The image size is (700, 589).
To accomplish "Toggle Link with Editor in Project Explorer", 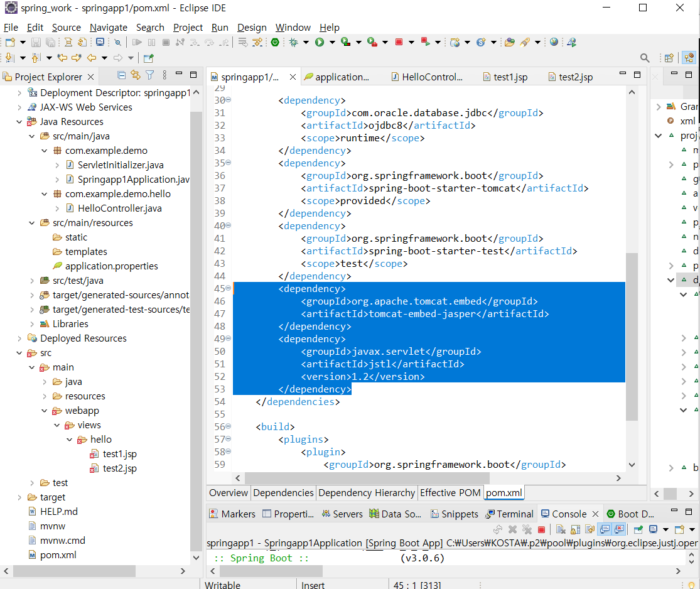I will coord(136,75).
